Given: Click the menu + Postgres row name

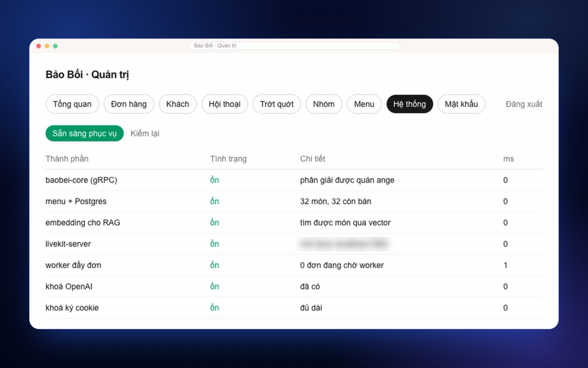Looking at the screenshot, I should [76, 201].
